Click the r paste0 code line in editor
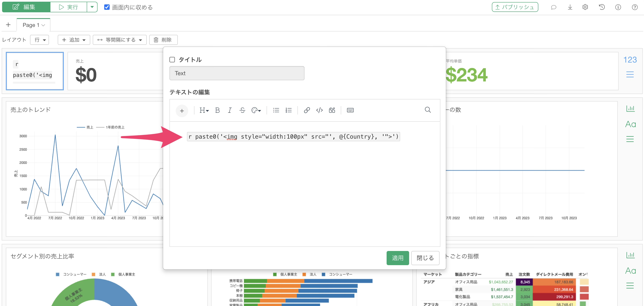This screenshot has height=306, width=644. coord(293,137)
